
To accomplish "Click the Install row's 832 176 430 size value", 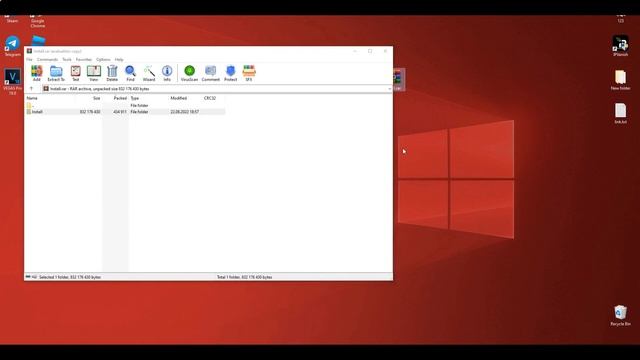I will [x=90, y=111].
